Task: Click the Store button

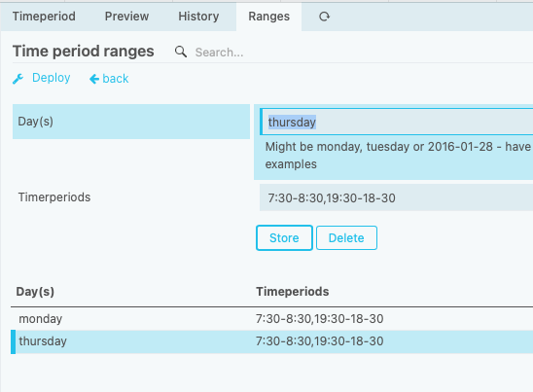Action: 284,237
